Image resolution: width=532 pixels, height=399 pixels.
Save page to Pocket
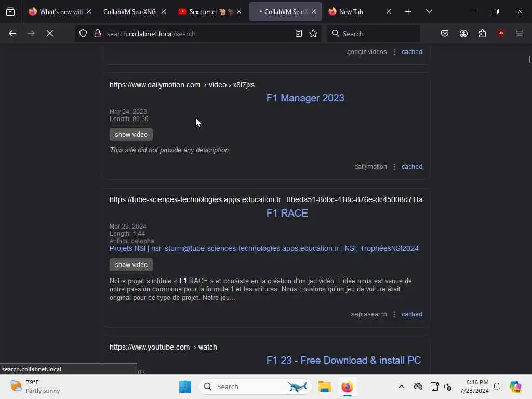tap(445, 33)
